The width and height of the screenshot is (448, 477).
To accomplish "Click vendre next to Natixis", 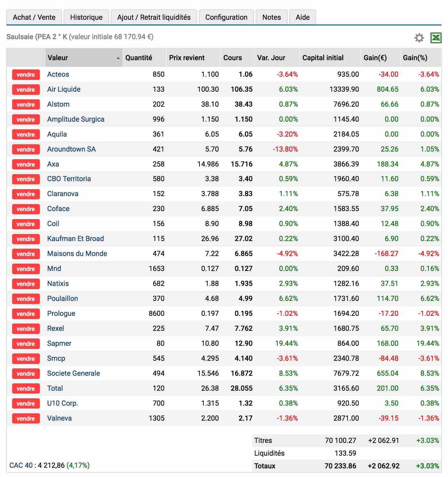I will coord(26,284).
